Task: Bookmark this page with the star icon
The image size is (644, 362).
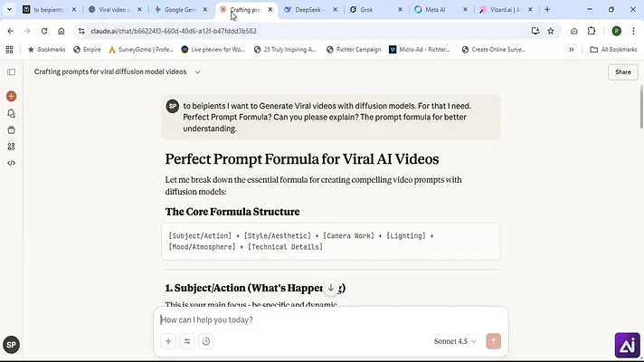Action: point(551,31)
